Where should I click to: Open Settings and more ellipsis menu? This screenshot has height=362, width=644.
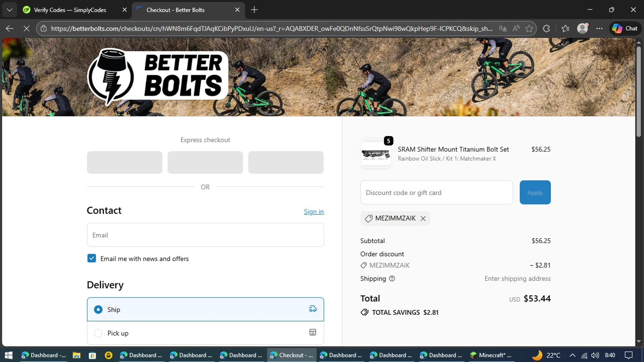(599, 28)
